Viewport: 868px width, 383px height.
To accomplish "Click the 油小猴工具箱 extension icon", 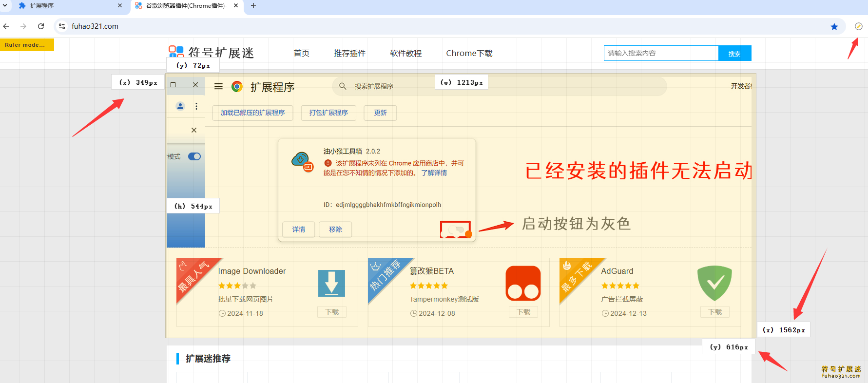I will pos(302,161).
